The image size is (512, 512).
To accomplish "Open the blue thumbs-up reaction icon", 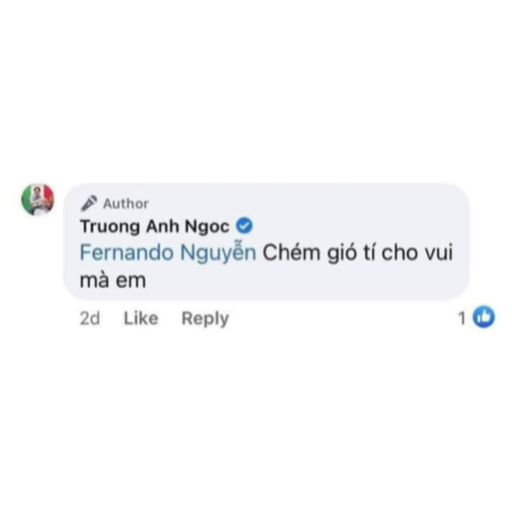I will pyautogui.click(x=484, y=317).
